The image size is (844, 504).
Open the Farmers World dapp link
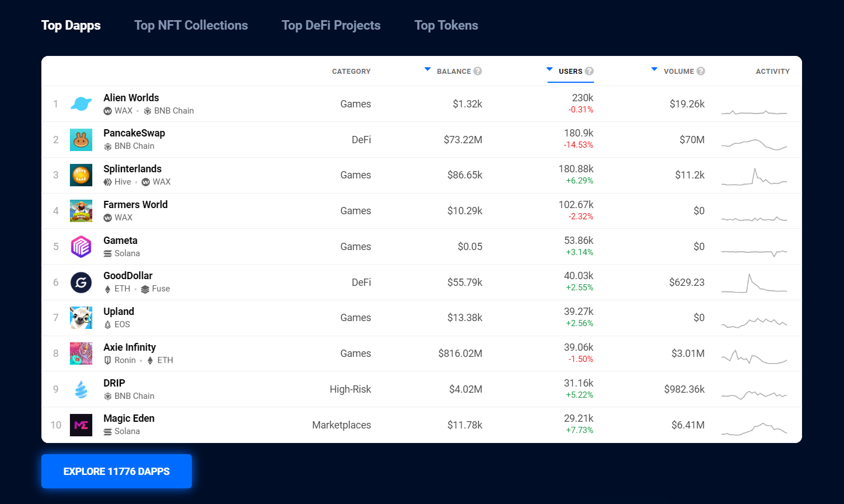pyautogui.click(x=135, y=205)
